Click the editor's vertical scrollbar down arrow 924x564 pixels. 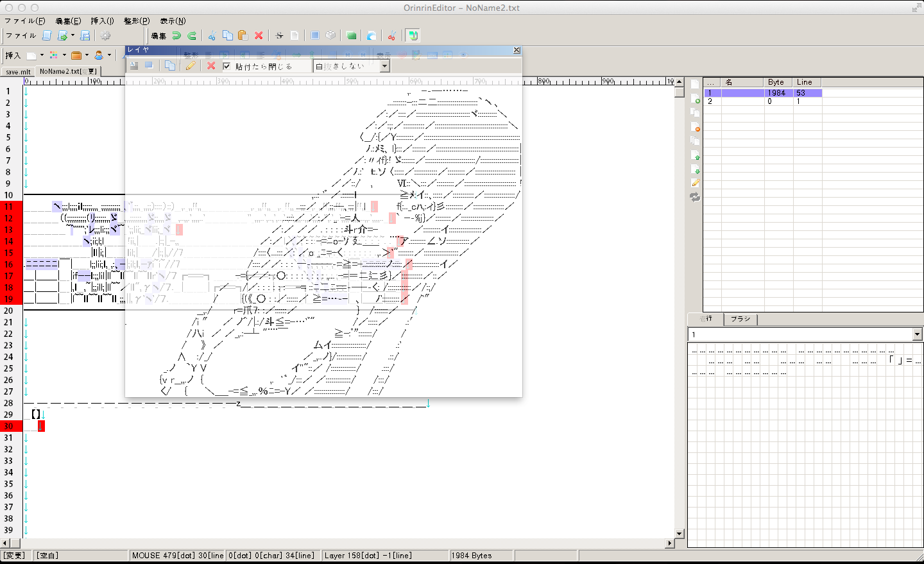[680, 533]
